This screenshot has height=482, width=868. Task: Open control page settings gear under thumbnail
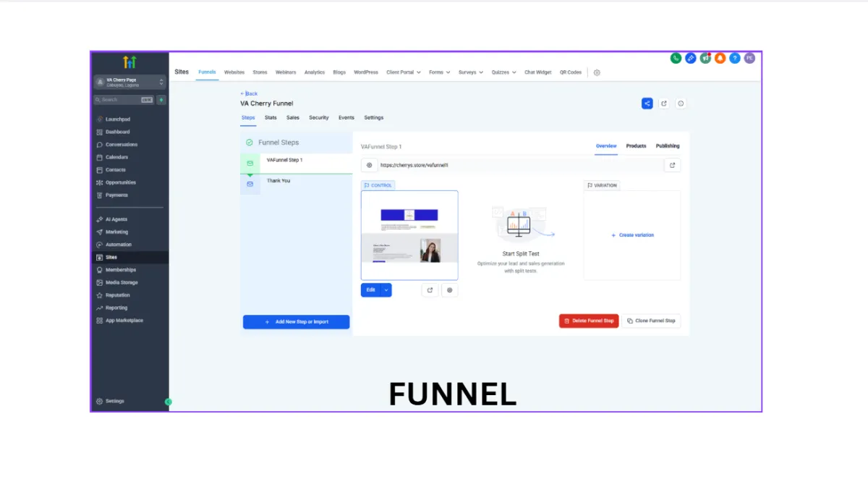(x=449, y=290)
